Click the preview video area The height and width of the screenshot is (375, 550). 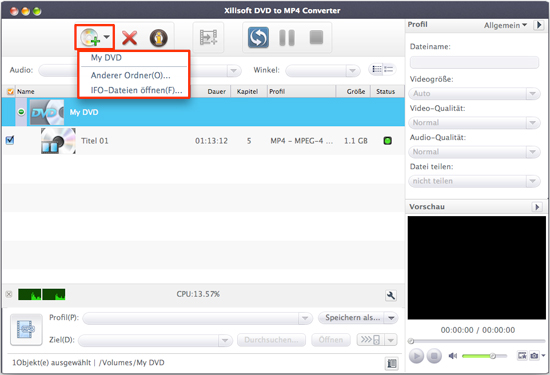click(476, 268)
